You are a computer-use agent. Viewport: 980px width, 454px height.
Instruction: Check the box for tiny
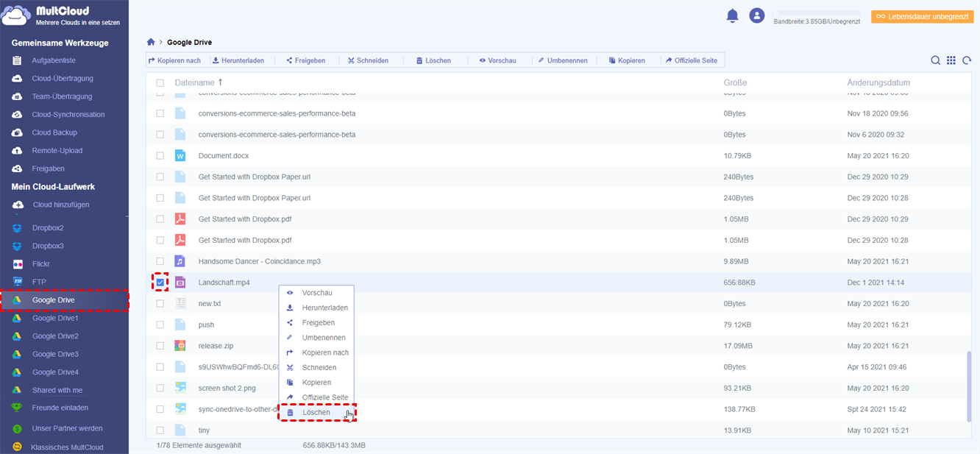tap(160, 430)
